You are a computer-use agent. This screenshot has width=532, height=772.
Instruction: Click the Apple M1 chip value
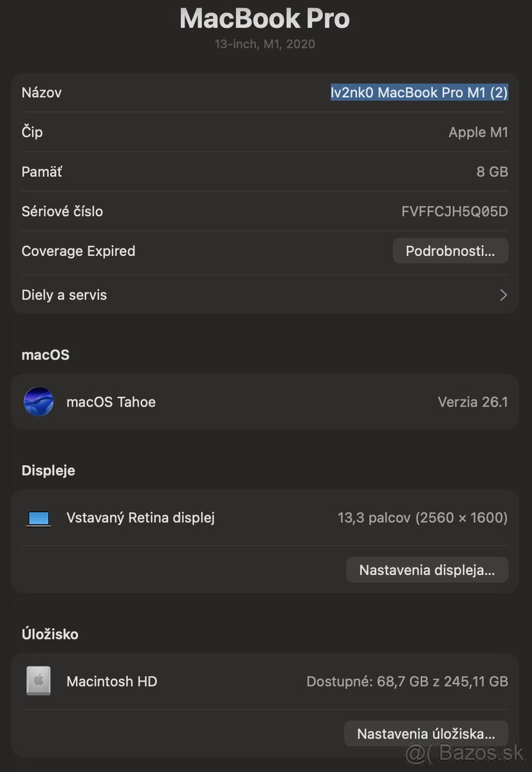pyautogui.click(x=478, y=133)
